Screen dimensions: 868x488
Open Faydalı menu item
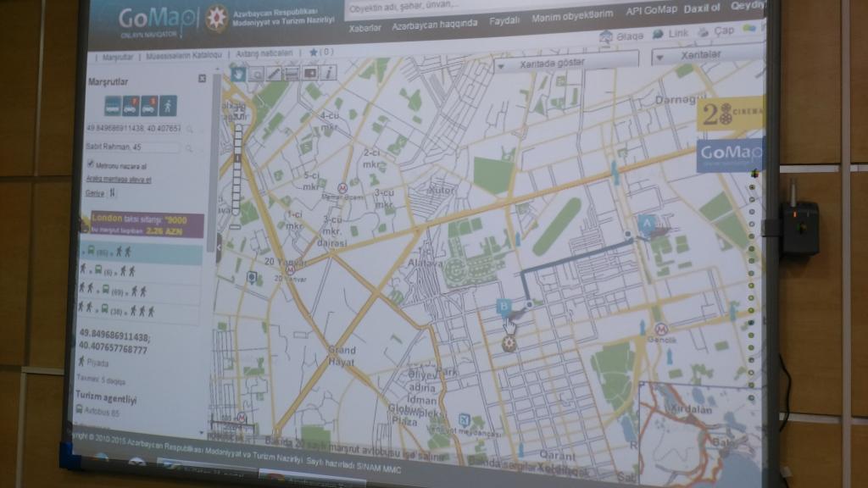504,20
